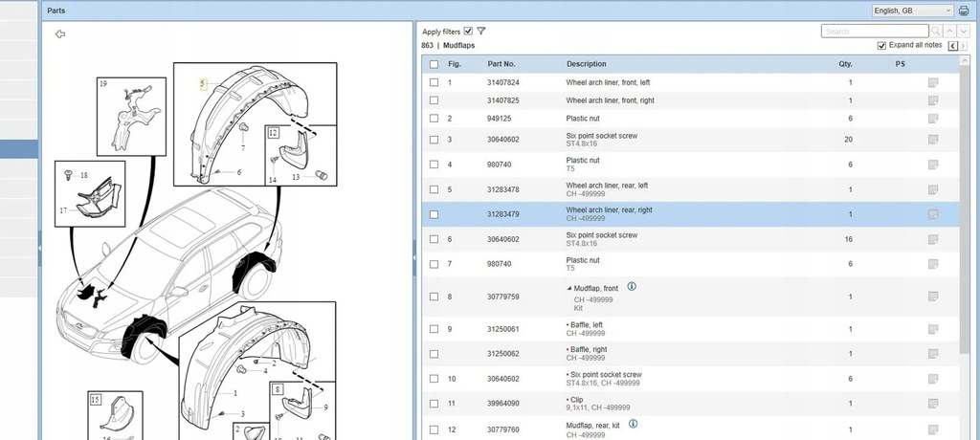Open the English, GB language dropdown

coord(912,11)
